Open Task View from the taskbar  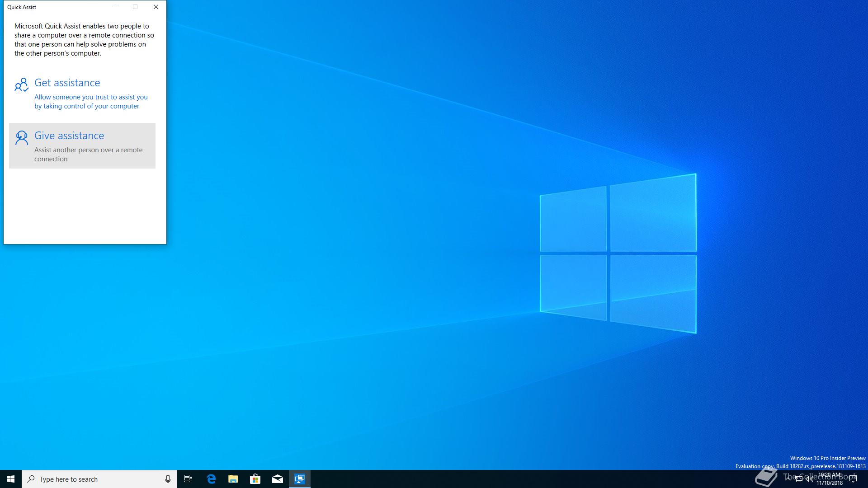coord(188,479)
